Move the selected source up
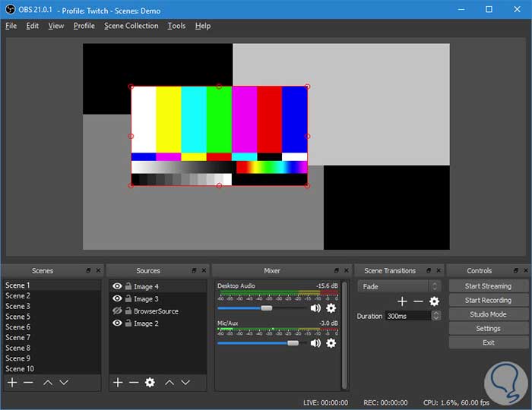532x410 pixels. point(169,383)
